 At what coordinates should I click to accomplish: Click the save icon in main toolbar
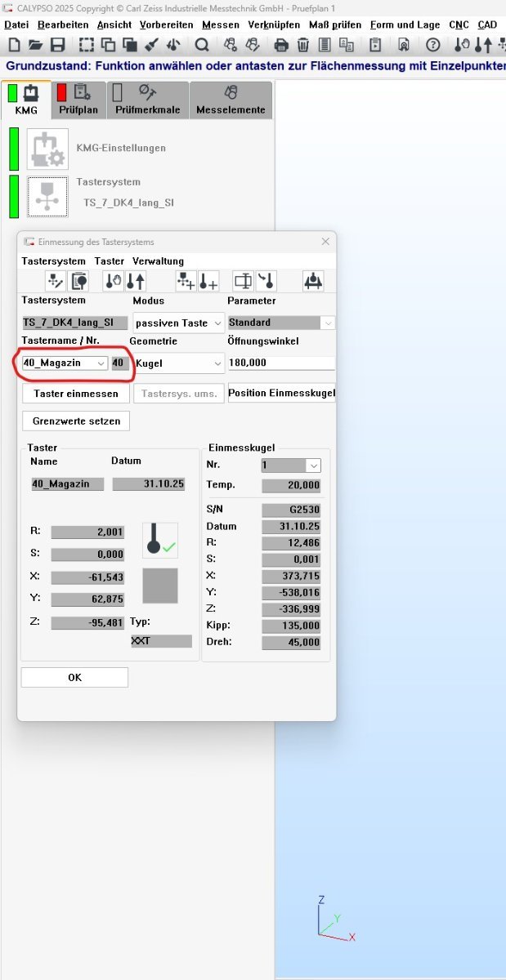[58, 45]
